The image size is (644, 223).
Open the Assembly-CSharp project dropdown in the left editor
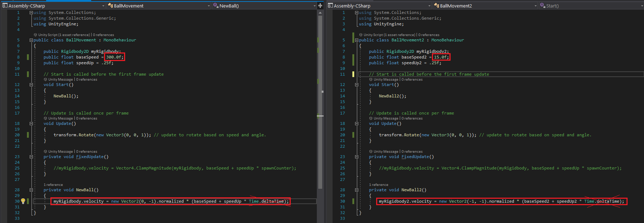[x=54, y=6]
